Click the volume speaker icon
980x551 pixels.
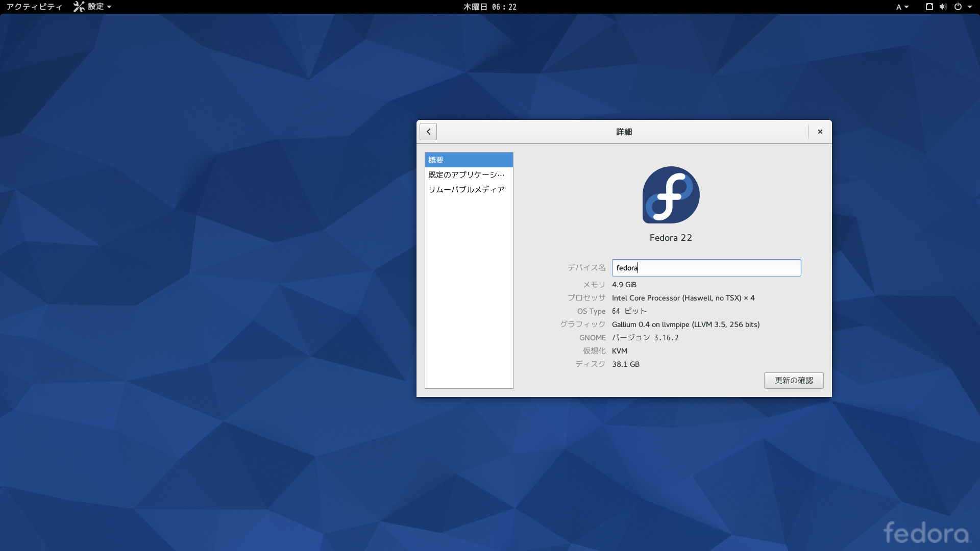coord(943,7)
